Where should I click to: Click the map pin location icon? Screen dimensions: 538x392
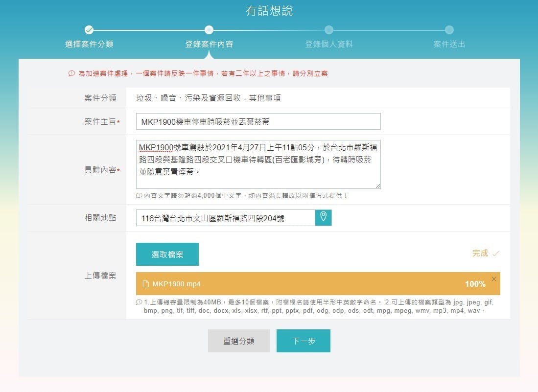coord(323,218)
